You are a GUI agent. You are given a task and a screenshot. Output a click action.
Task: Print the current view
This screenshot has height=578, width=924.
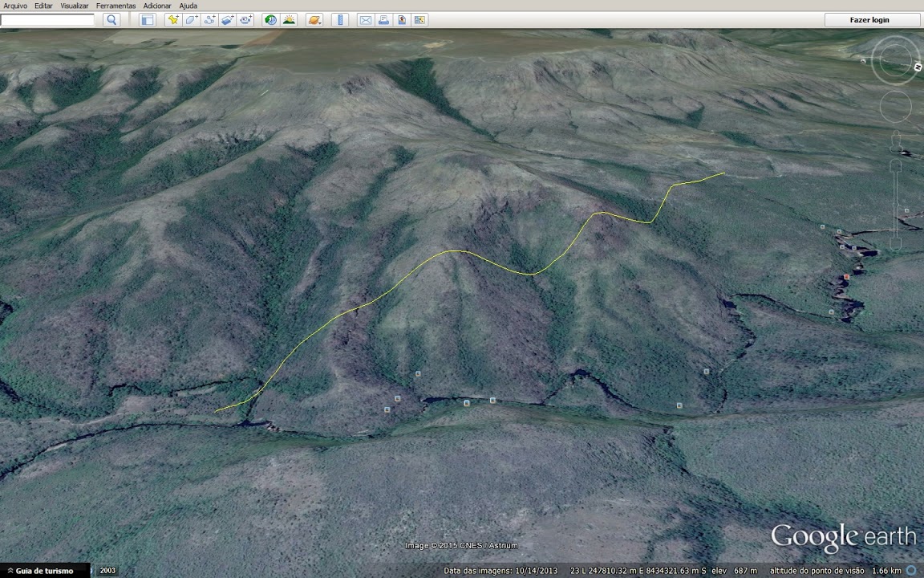383,20
